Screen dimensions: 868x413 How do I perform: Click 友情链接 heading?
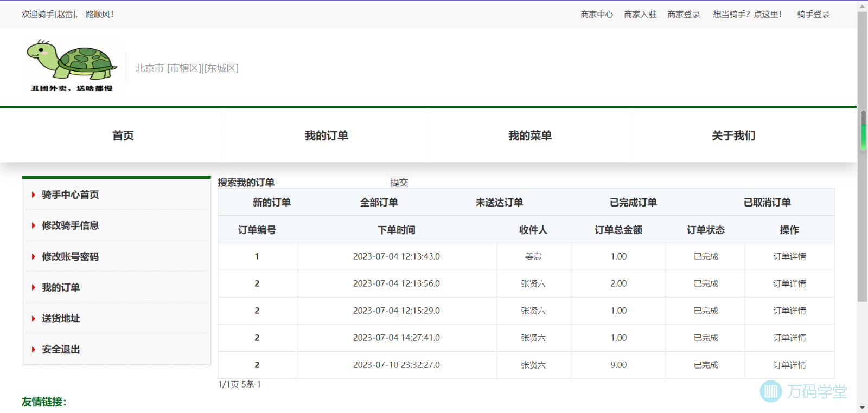click(44, 402)
